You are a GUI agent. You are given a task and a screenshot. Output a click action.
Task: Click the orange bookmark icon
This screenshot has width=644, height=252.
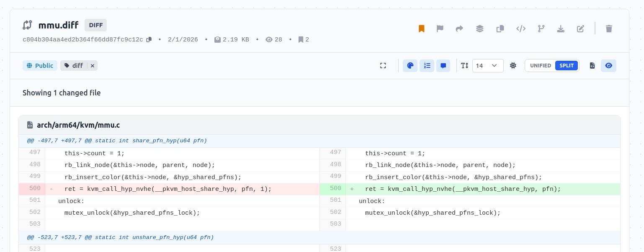coord(422,28)
